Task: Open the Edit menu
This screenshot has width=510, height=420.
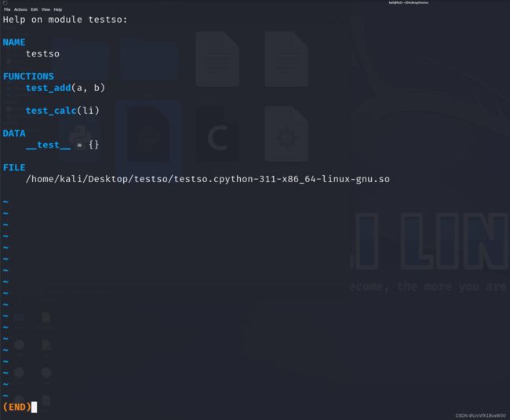Action: coord(35,9)
